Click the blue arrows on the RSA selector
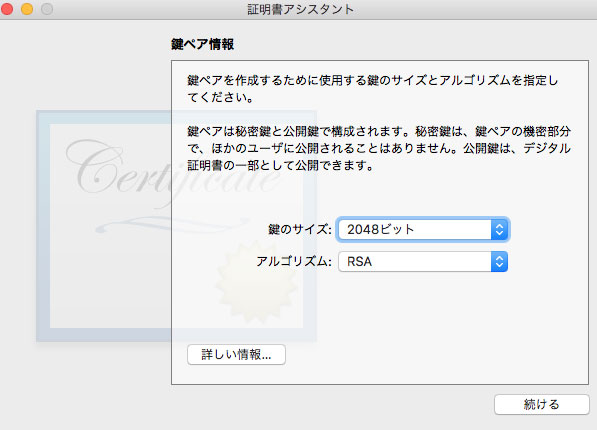The height and width of the screenshot is (430, 597). coord(499,261)
